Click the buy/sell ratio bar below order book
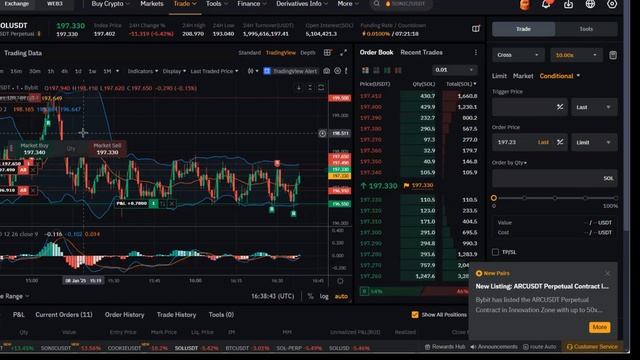Screen dimensions: 640x360 413,291
